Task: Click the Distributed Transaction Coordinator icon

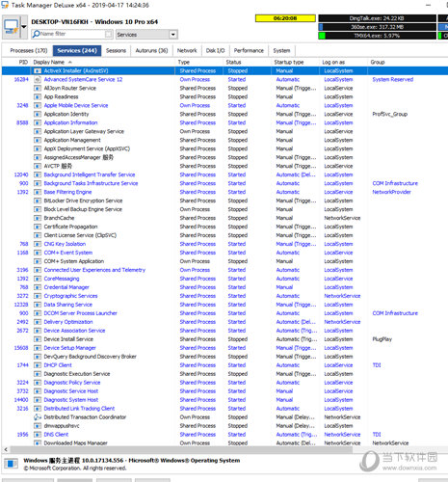Action: coord(38,417)
